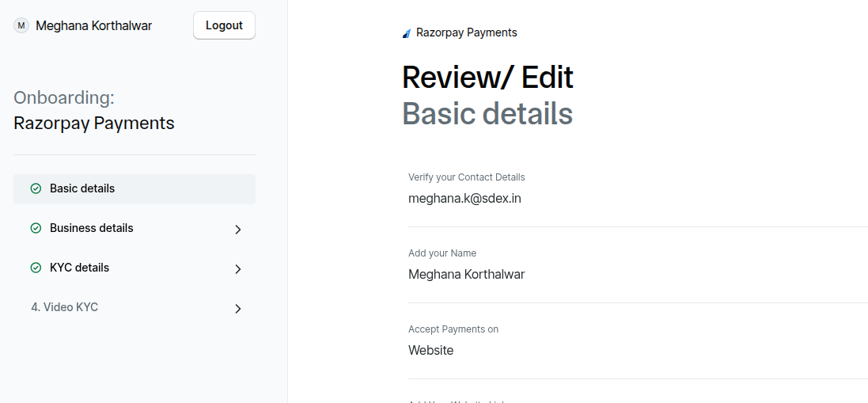
Task: Expand Video KYC using its chevron arrow
Action: click(x=238, y=309)
